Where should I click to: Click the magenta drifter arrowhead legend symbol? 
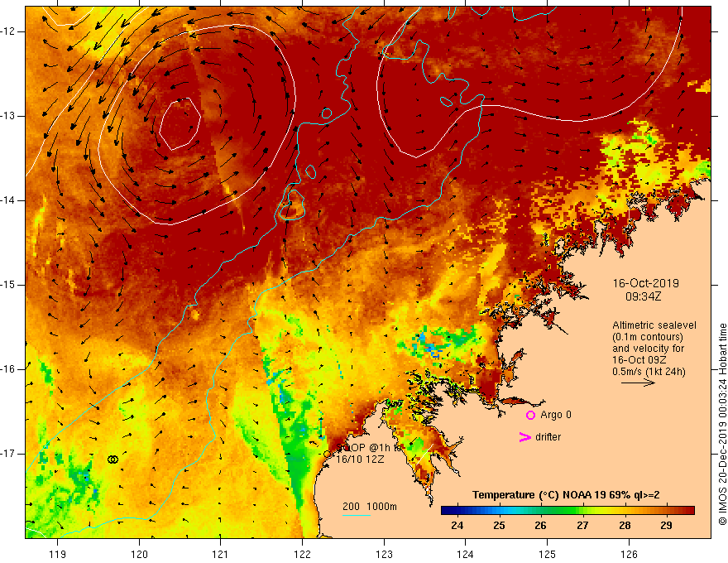tap(524, 437)
